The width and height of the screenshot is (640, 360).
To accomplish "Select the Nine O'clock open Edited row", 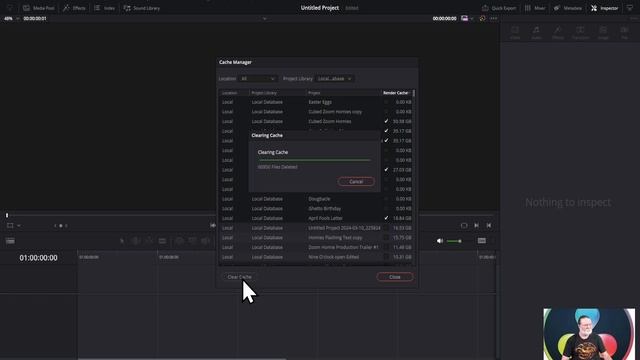I will 316,257.
